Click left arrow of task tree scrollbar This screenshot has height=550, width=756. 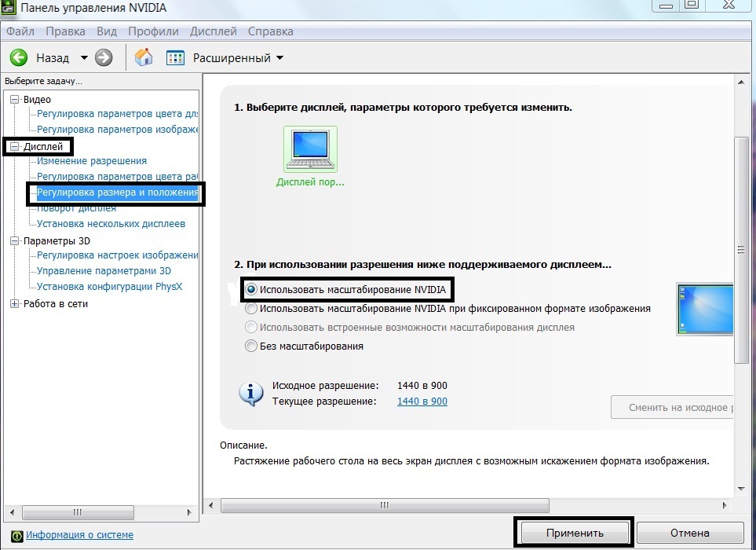(12, 512)
